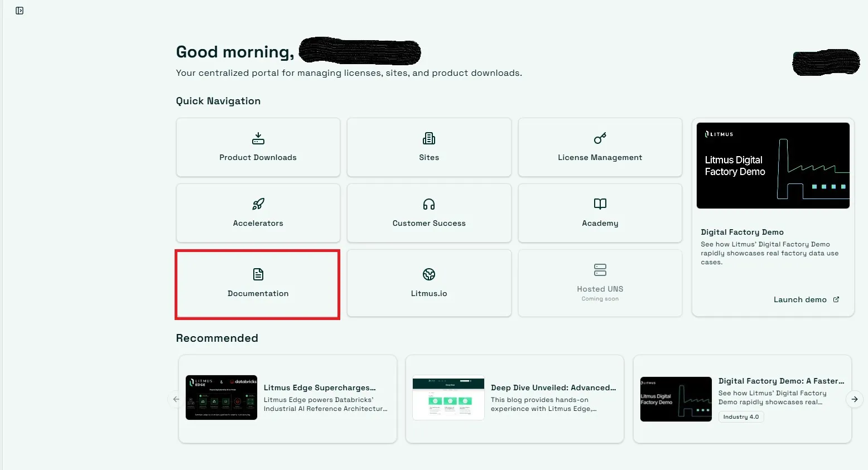Show next recommended items with right arrow
This screenshot has height=470, width=868.
855,399
